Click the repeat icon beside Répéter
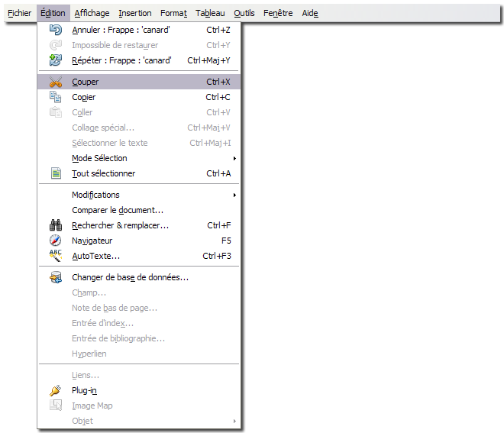 [55, 60]
